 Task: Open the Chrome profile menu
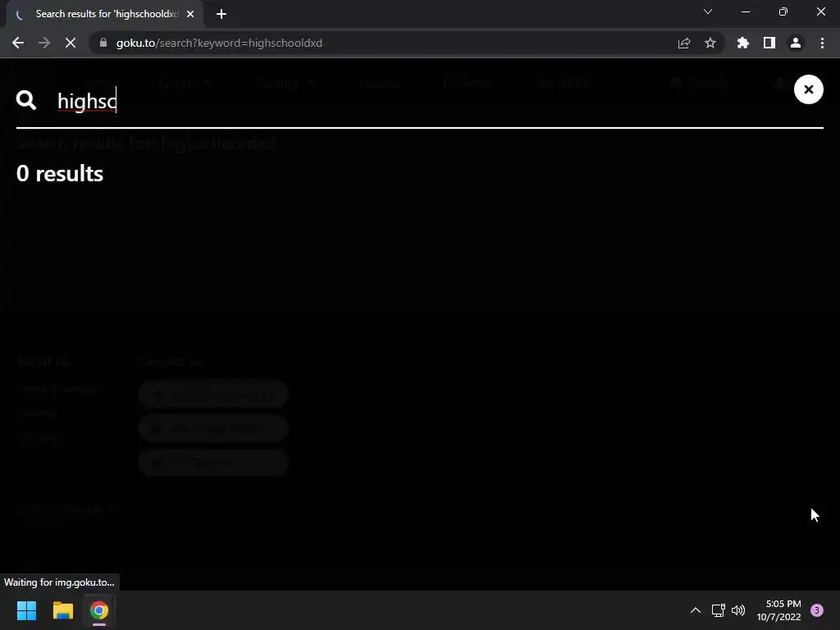[x=796, y=43]
